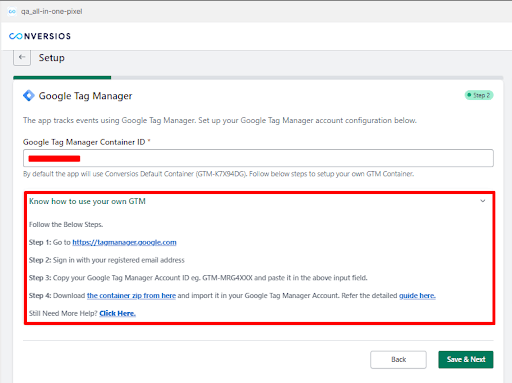This screenshot has width=512, height=383.
Task: Click the Click Here help link
Action: point(117,313)
